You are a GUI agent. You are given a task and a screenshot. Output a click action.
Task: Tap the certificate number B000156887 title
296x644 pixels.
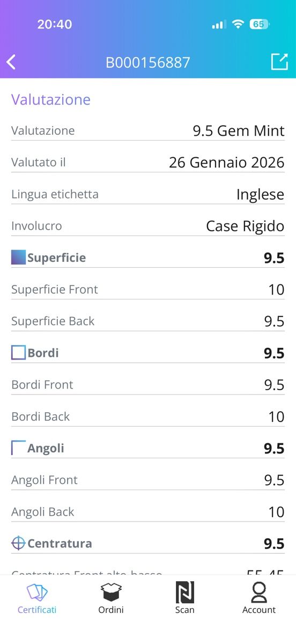(148, 62)
